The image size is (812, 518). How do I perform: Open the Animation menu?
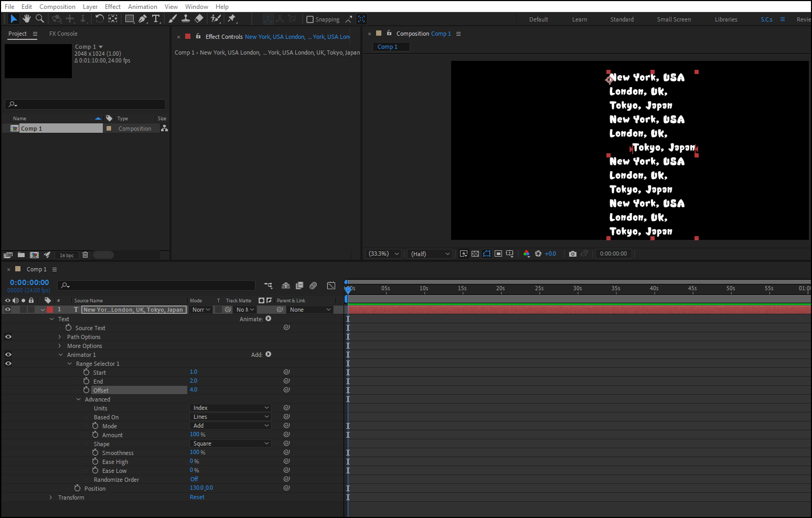point(142,6)
